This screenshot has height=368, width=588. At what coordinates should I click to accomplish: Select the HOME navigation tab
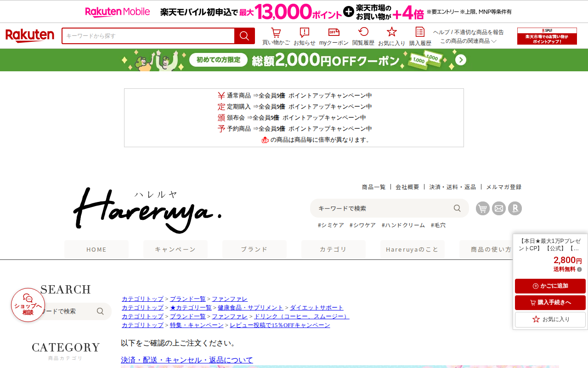(96, 249)
